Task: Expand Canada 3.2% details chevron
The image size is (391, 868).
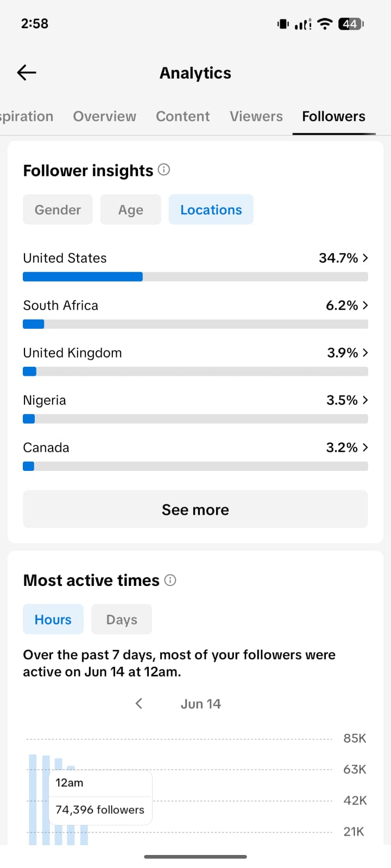Action: coord(365,447)
